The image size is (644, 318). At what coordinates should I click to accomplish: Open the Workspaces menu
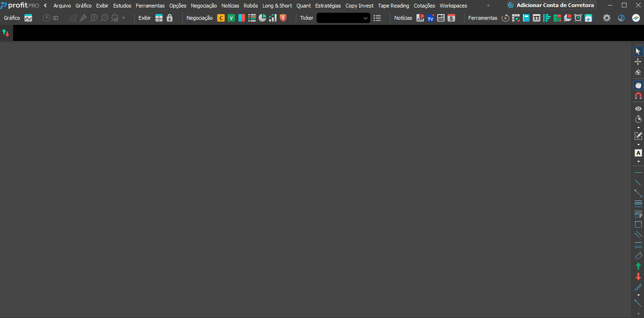(x=453, y=6)
